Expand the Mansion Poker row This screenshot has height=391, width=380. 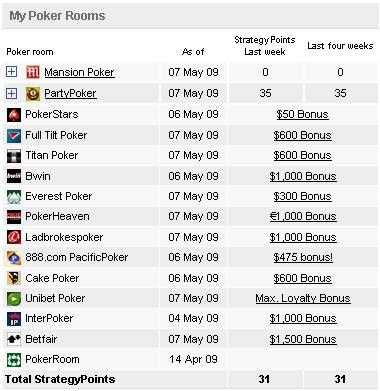(11, 71)
